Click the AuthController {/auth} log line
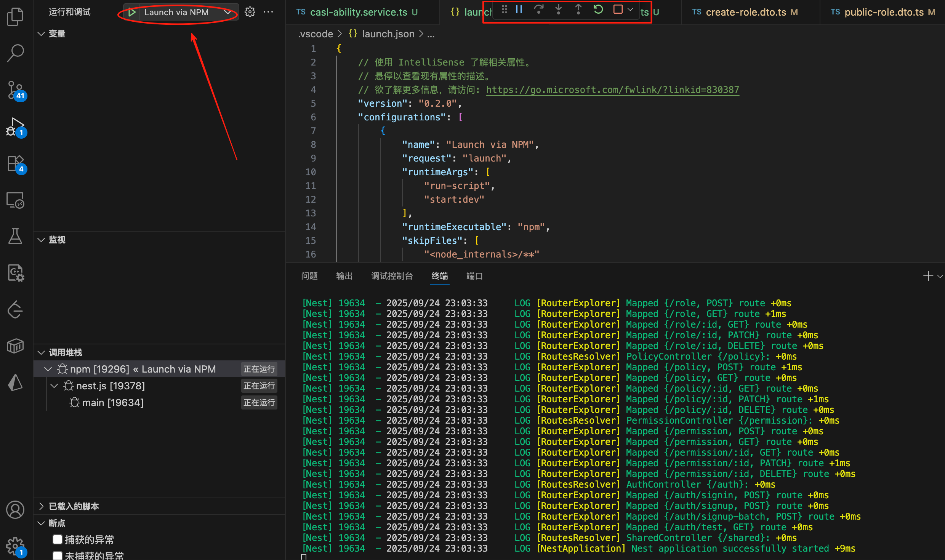The image size is (945, 560). (539, 485)
